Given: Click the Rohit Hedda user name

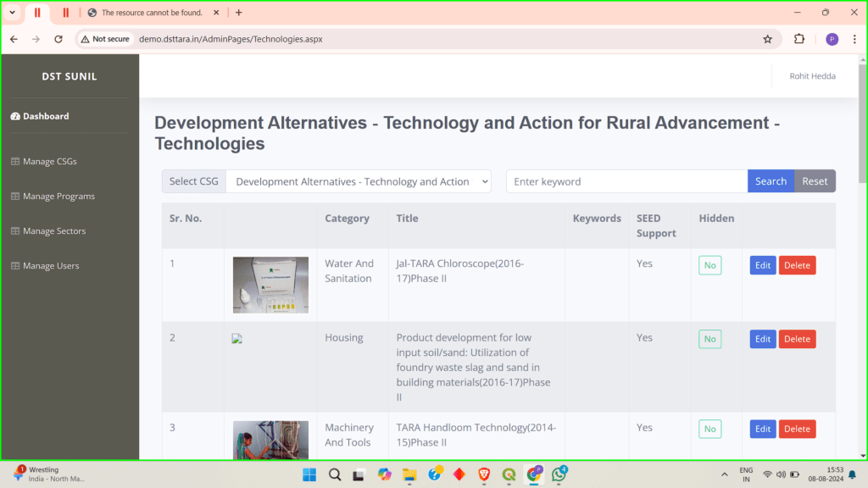Looking at the screenshot, I should click(x=812, y=76).
